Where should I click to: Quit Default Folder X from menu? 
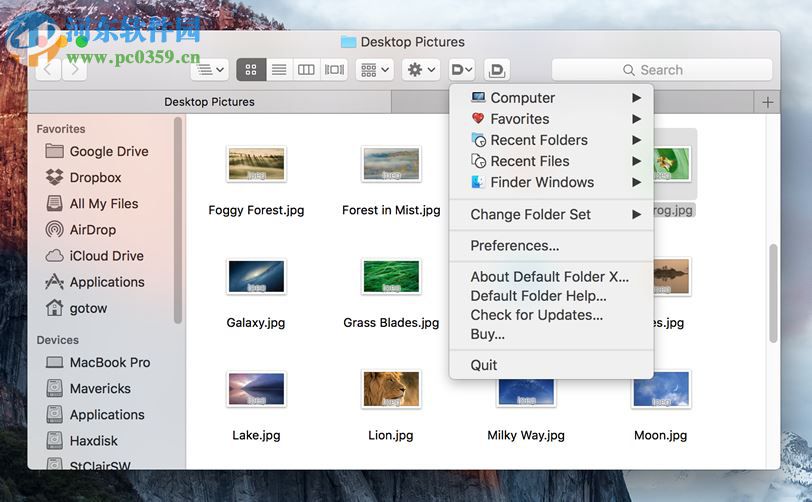tap(552, 365)
